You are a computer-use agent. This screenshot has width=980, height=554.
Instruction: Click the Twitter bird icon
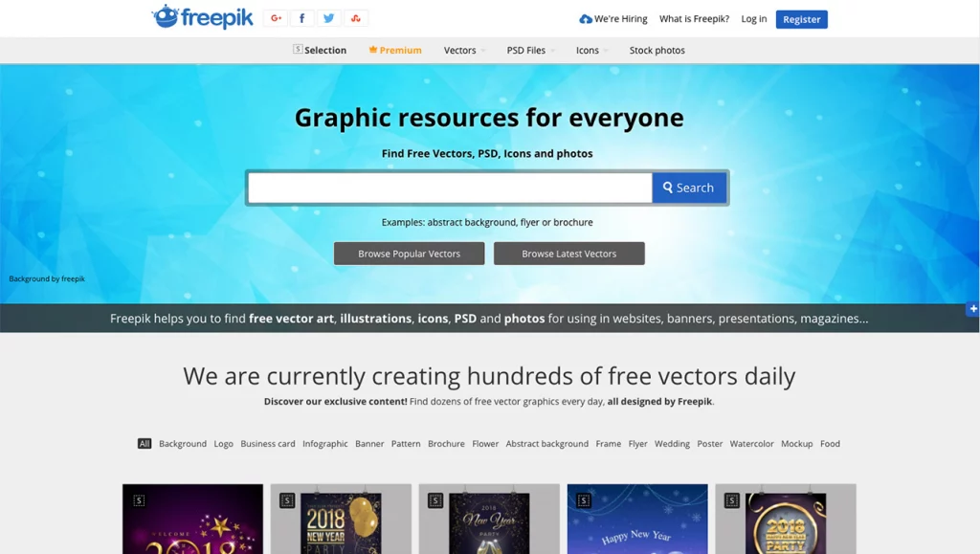click(328, 18)
